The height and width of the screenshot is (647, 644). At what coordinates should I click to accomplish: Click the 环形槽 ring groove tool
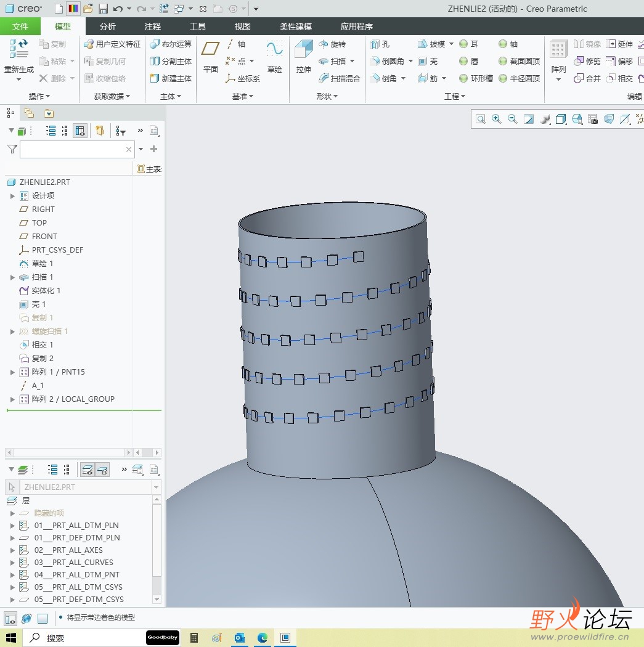click(x=476, y=78)
